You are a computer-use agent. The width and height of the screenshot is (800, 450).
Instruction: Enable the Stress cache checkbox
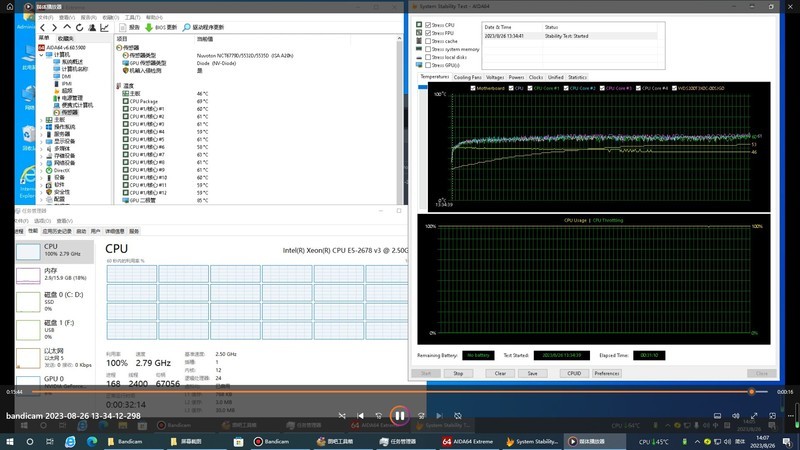430,41
